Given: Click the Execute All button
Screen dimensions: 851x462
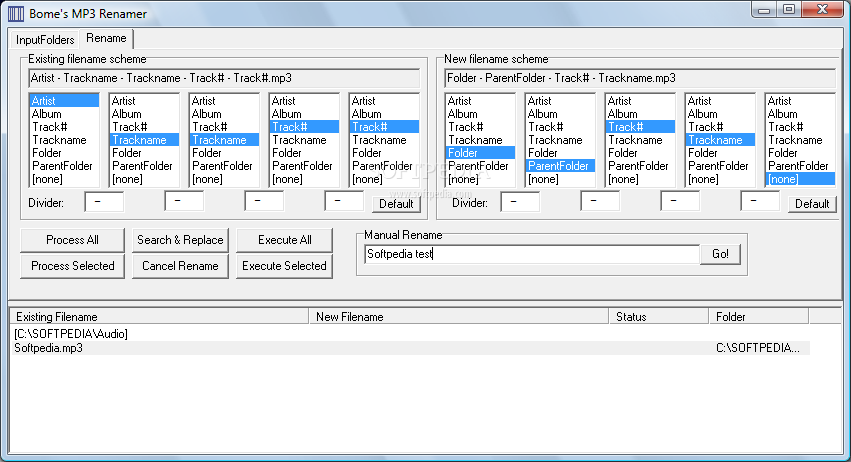Looking at the screenshot, I should [284, 240].
